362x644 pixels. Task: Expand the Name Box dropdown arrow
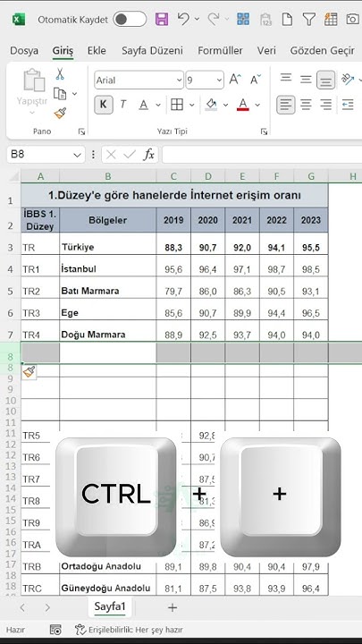click(77, 155)
